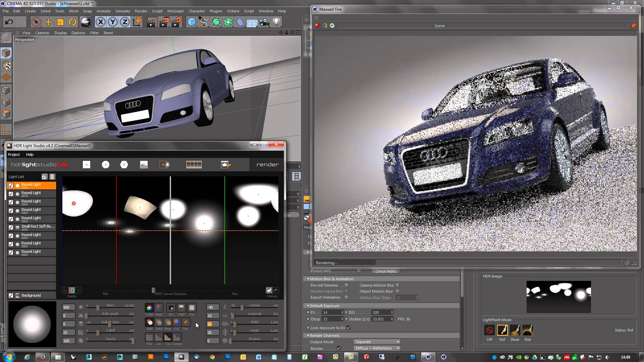Click the add light icon in Light List
The width and height of the screenshot is (644, 362).
[x=44, y=176]
